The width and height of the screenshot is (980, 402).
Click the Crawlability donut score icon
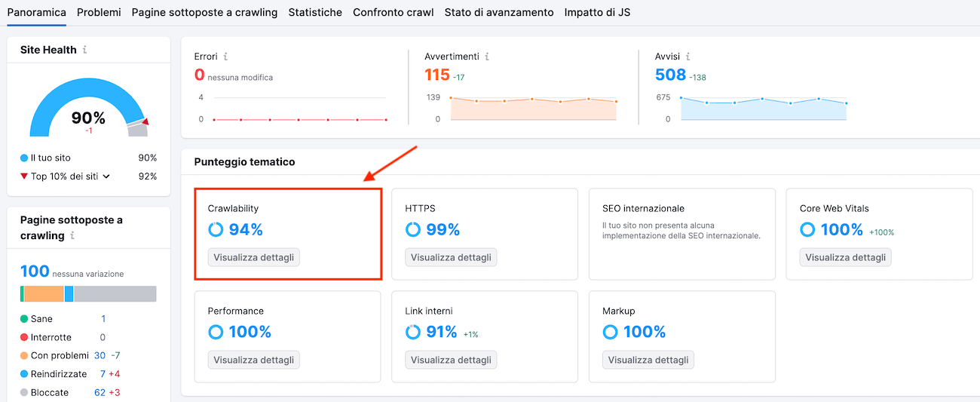coord(216,229)
